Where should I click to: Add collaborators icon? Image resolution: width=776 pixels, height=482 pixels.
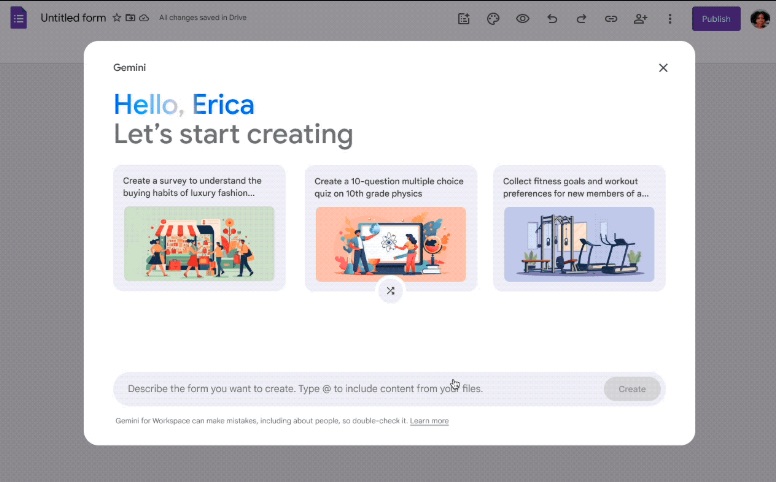(x=640, y=19)
